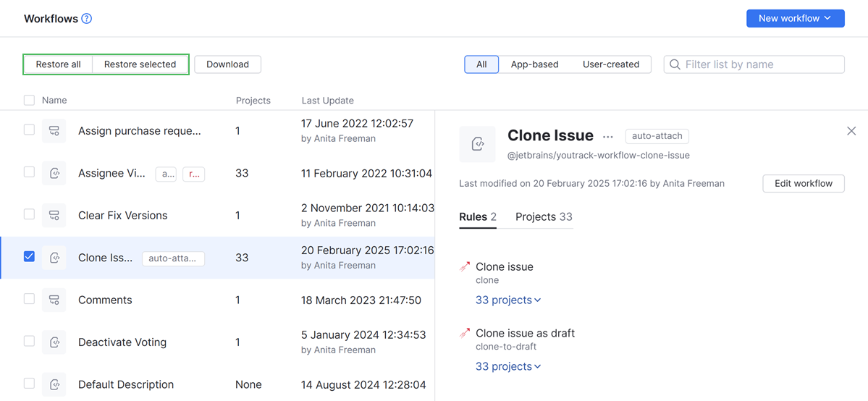
Task: Click the Deactivate Voting workflow icon
Action: click(54, 342)
